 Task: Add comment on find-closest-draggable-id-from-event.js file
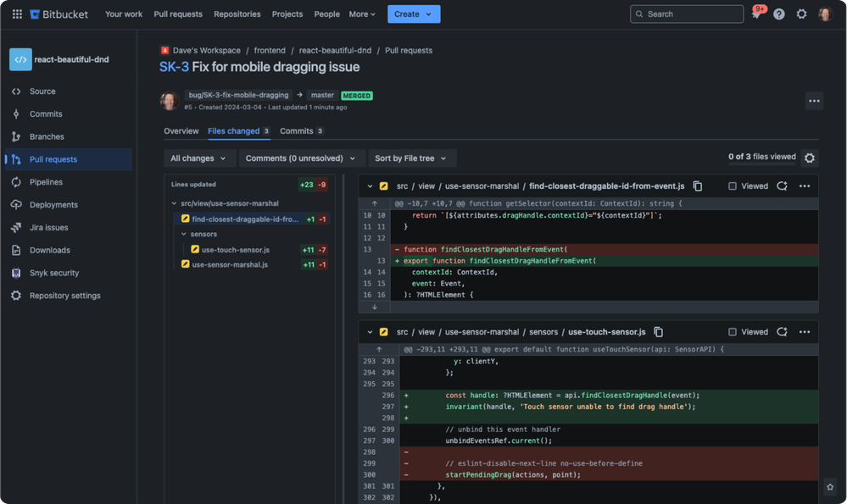tap(782, 186)
